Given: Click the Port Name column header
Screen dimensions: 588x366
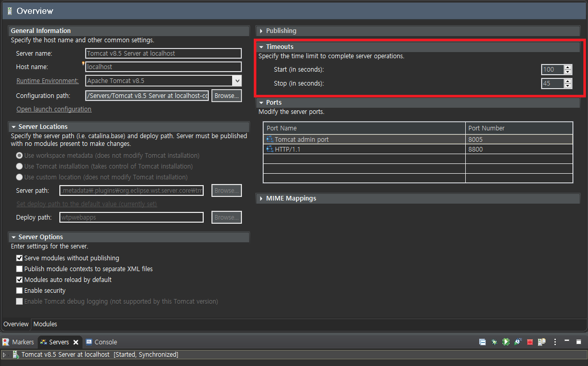Looking at the screenshot, I should point(364,128).
